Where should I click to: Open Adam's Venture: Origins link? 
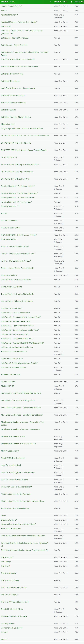point(11,6)
